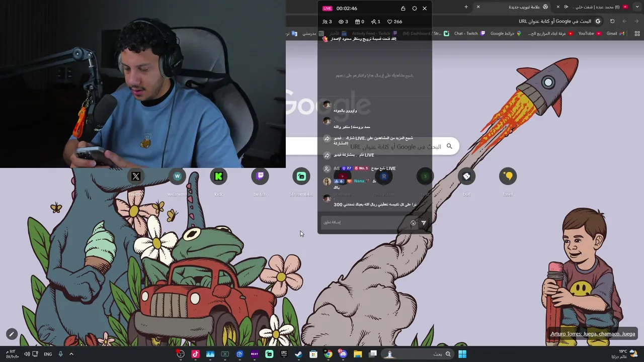Open the bot shortcut tile
Screen dimensions: 644x362
click(466, 181)
